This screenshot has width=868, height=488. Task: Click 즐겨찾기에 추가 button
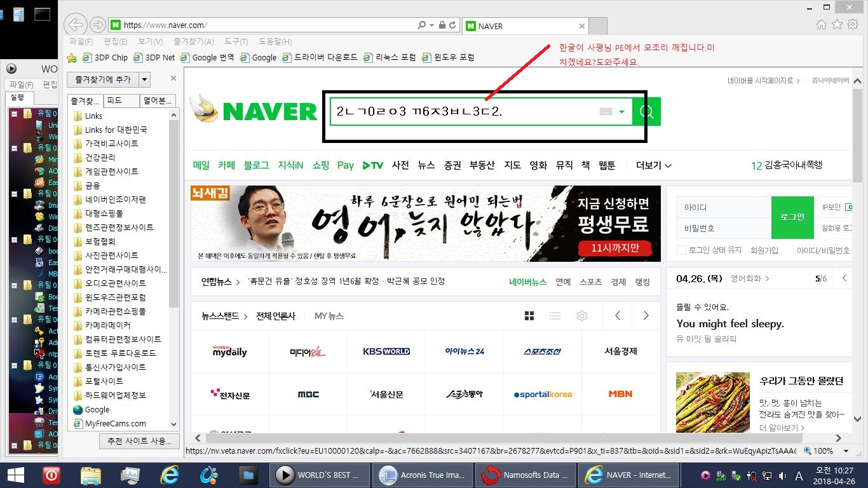(103, 79)
